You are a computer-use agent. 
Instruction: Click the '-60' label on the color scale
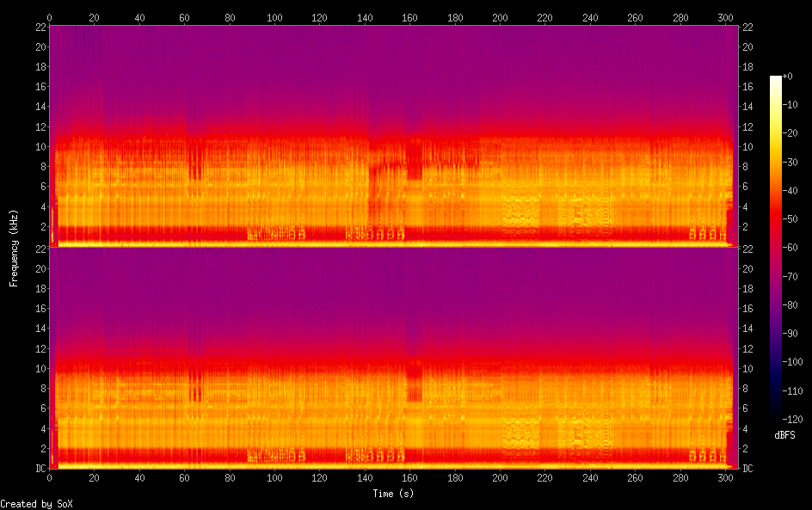(x=791, y=247)
